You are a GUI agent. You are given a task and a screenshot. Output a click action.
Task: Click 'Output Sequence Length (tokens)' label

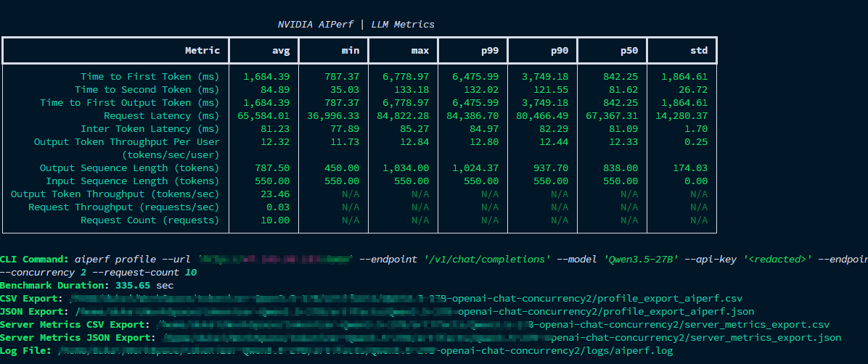pyautogui.click(x=129, y=167)
